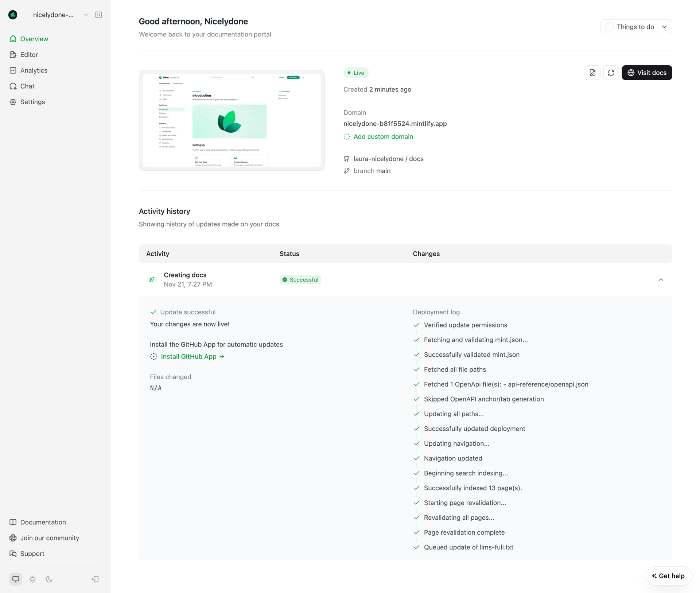Click the Add custom domain link

tap(383, 136)
